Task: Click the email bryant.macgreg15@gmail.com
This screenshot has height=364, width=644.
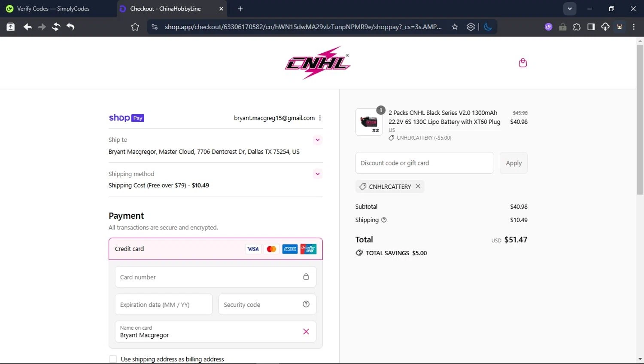Action: tap(274, 118)
